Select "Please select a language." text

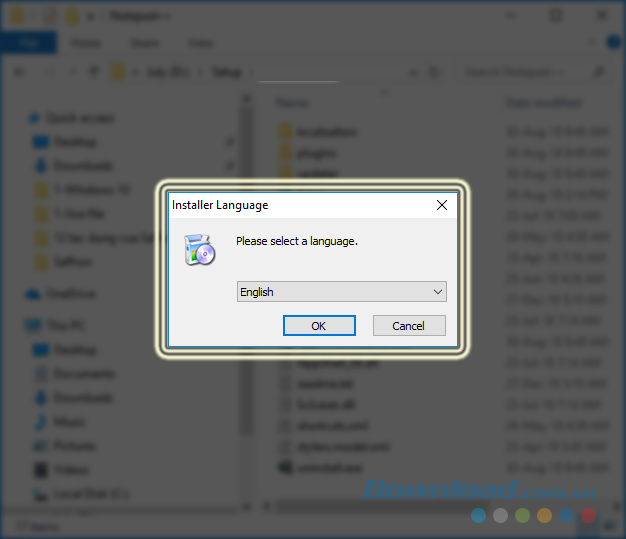297,241
